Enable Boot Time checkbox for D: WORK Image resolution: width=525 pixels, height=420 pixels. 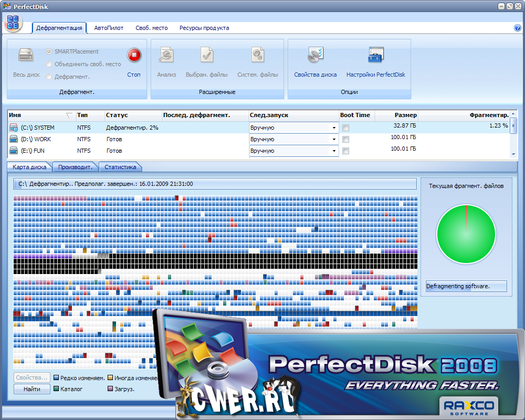coord(345,139)
